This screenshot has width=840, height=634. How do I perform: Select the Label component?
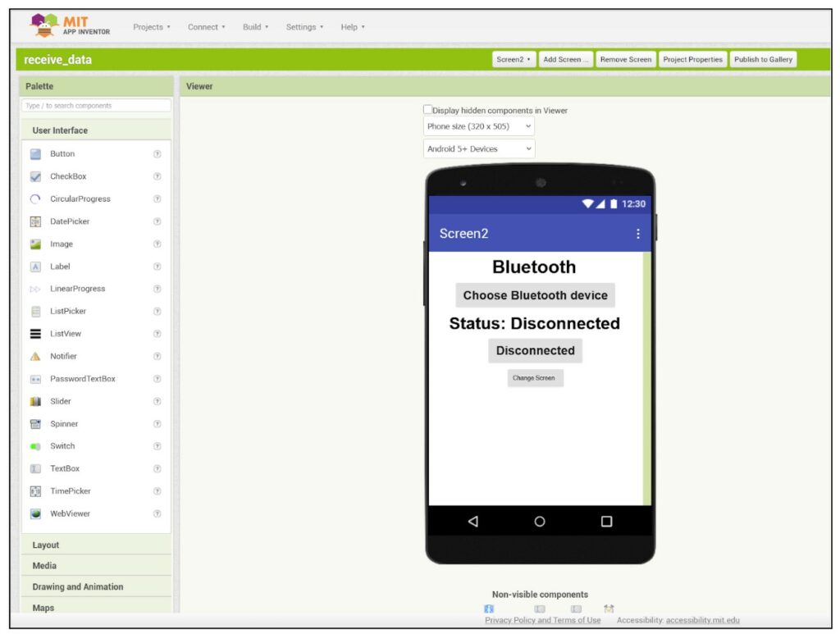click(60, 266)
